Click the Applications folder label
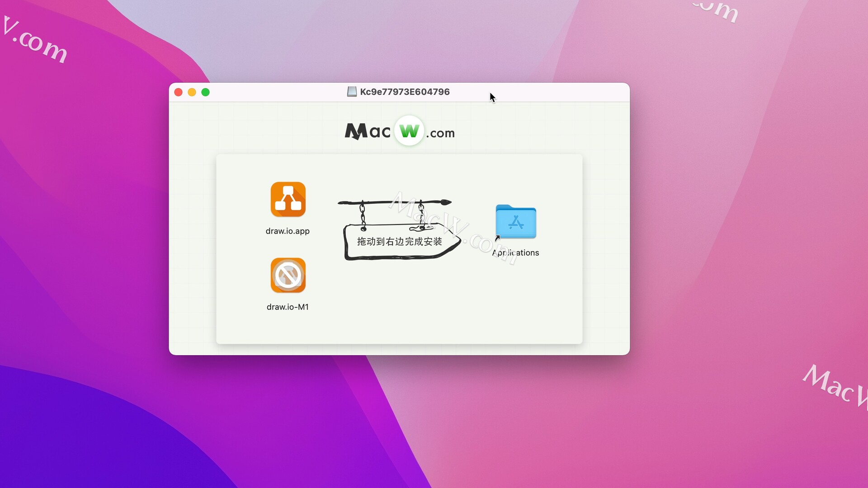Viewport: 868px width, 488px height. pos(515,253)
